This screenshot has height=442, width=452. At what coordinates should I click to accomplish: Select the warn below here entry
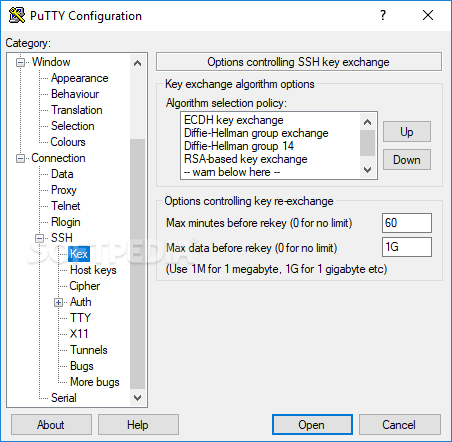[232, 172]
